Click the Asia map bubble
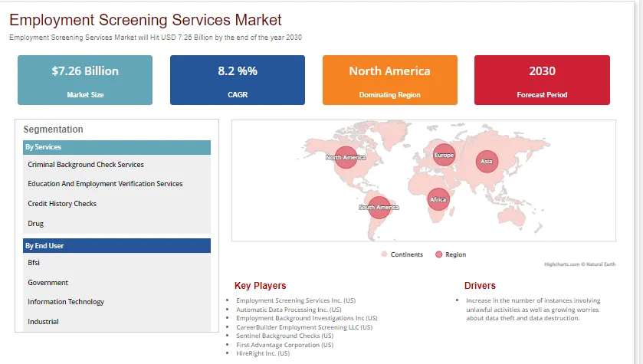The height and width of the screenshot is (364, 643). coord(487,162)
